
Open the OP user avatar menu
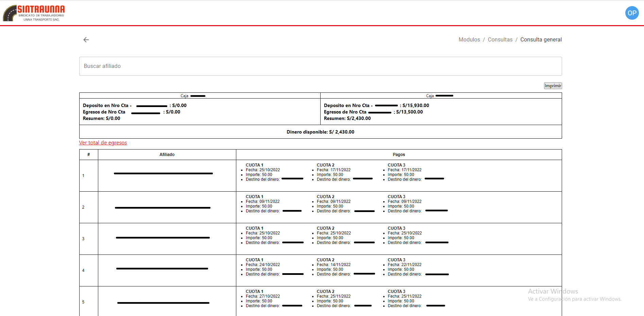pyautogui.click(x=632, y=13)
